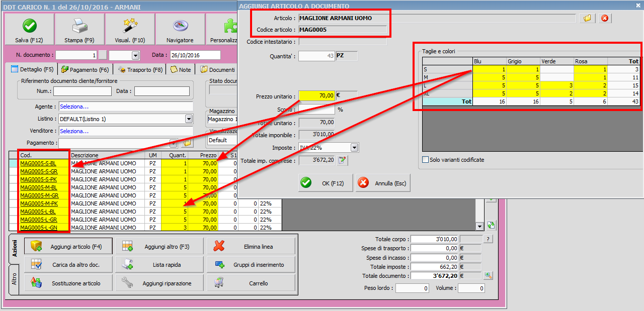
Task: Expand the Pagamento dropdown arrow
Action: [174, 143]
